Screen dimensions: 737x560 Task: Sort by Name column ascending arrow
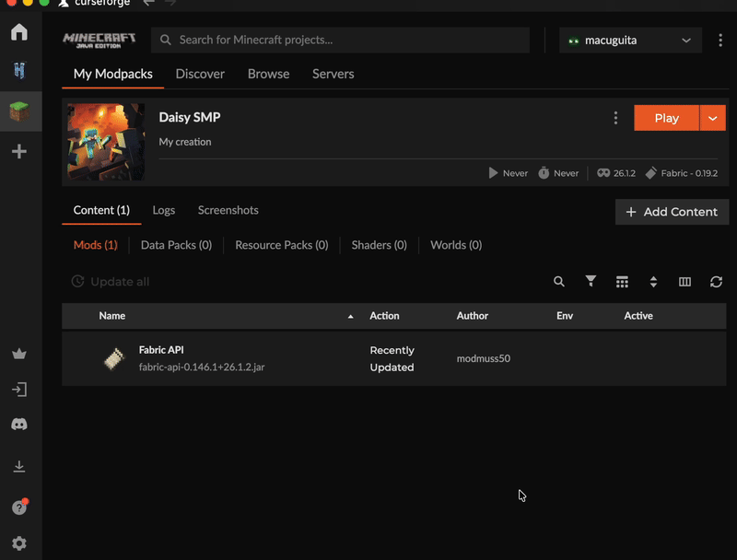click(x=350, y=316)
